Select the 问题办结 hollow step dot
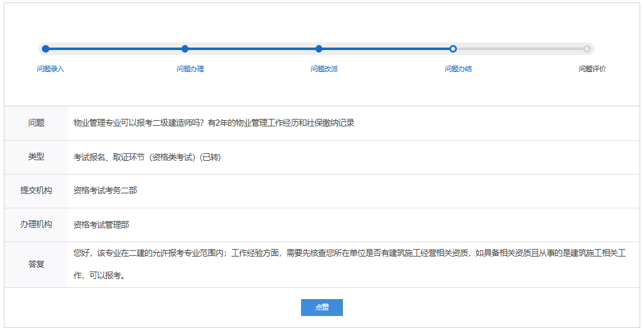 coord(453,49)
